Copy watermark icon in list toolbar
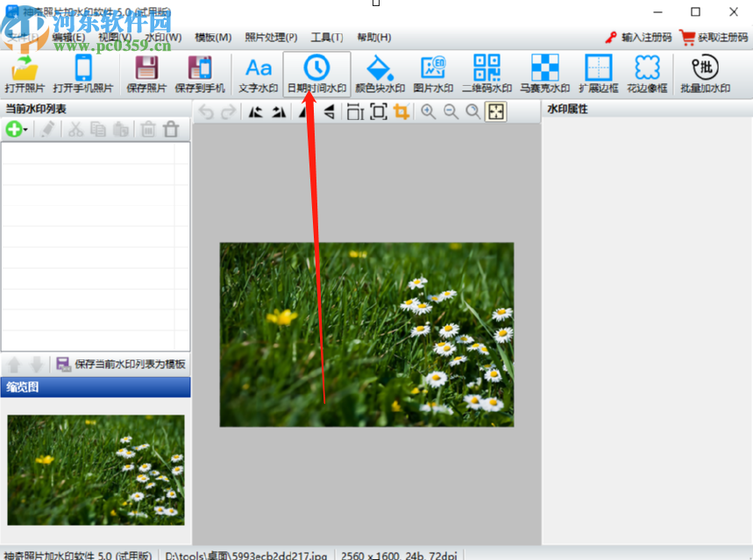 (98, 129)
